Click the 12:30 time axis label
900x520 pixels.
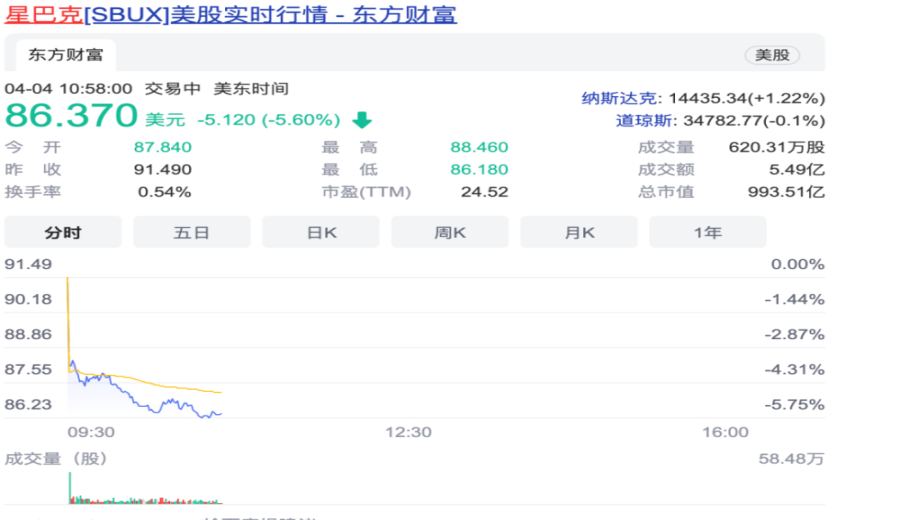pyautogui.click(x=408, y=432)
